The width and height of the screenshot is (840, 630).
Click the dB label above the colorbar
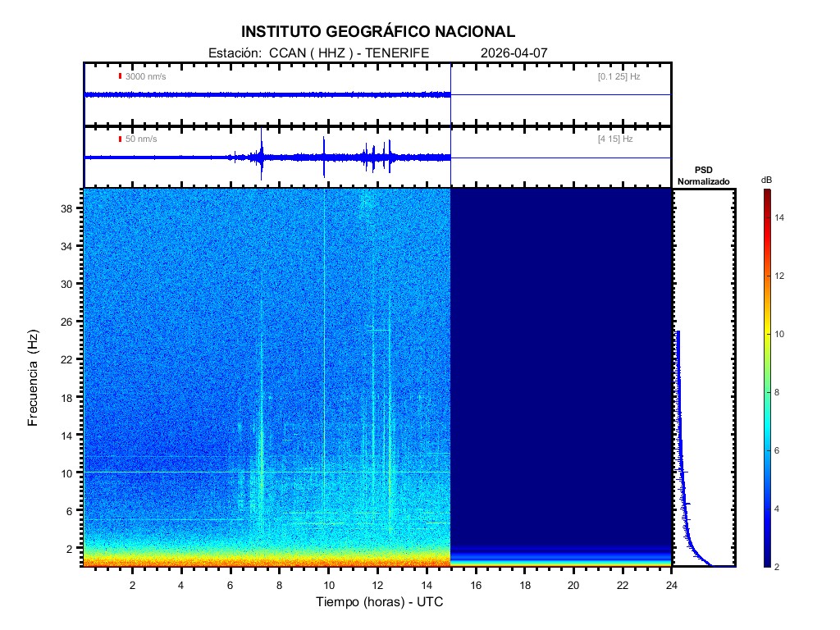766,179
